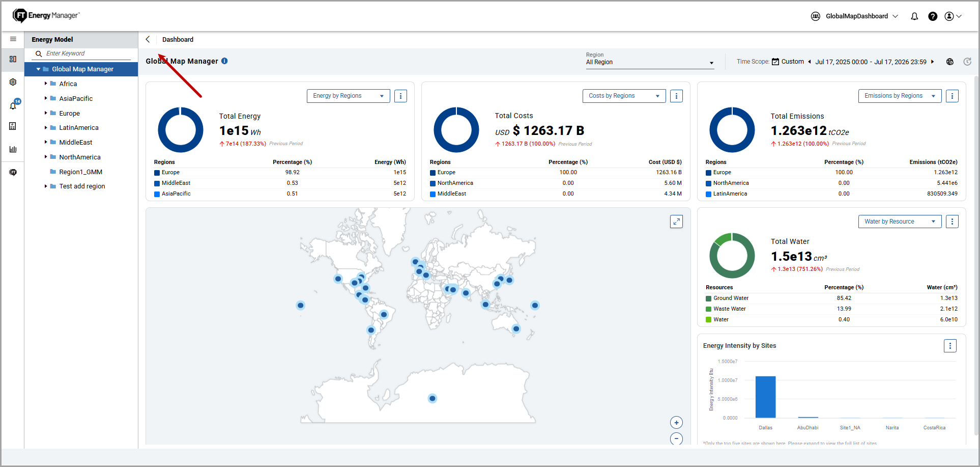
Task: Click the Ground Water color legend swatch
Action: [708, 298]
